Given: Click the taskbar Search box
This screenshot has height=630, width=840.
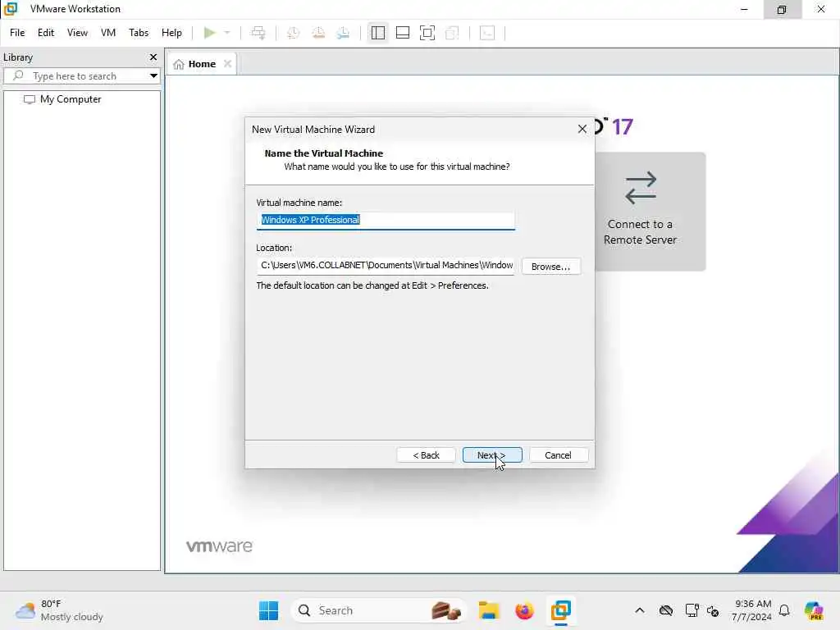Looking at the screenshot, I should 379,610.
